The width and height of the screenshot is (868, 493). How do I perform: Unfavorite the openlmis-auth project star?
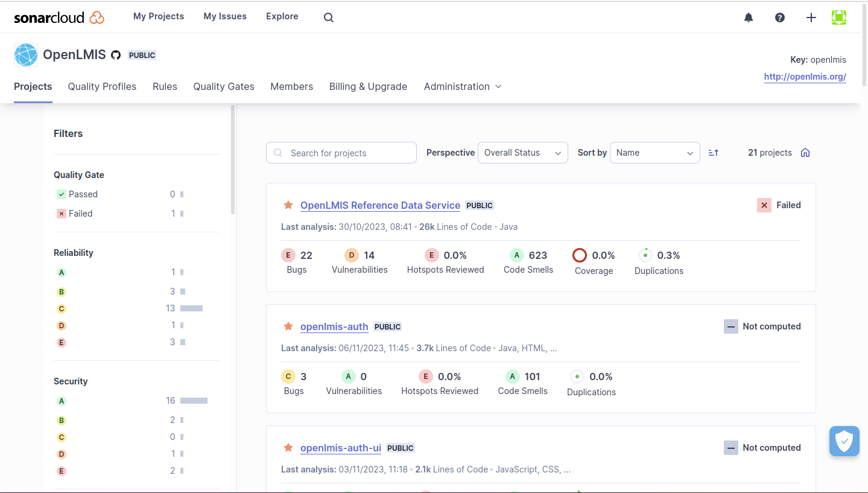point(288,326)
